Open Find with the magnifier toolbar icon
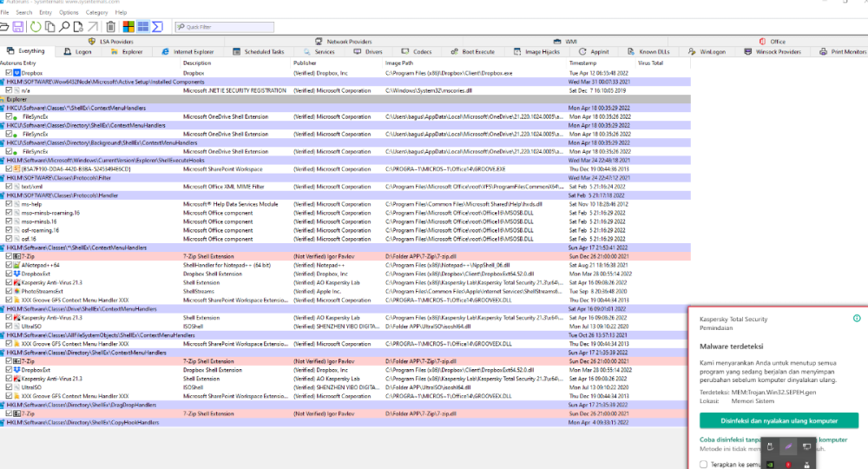868x469 pixels. point(64,27)
